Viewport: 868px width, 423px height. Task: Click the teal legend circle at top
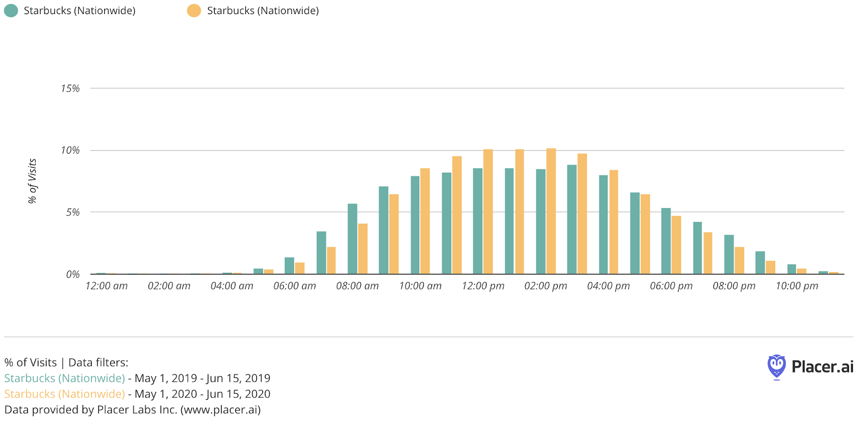tap(11, 10)
